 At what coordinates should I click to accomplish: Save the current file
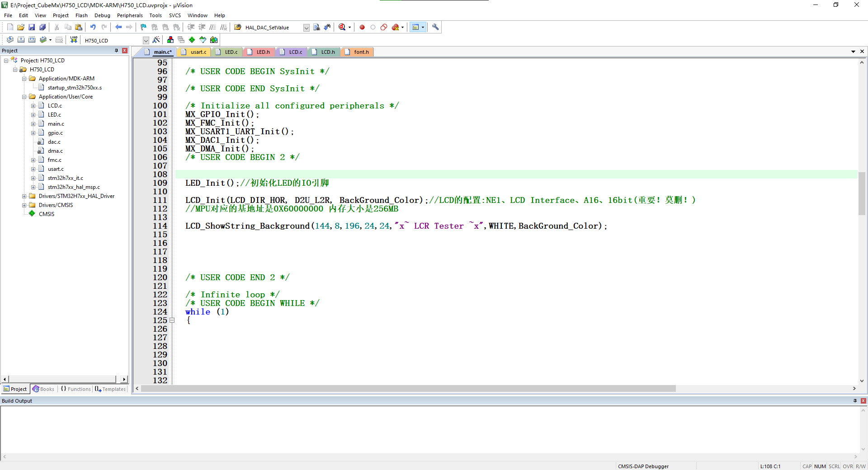coord(32,27)
